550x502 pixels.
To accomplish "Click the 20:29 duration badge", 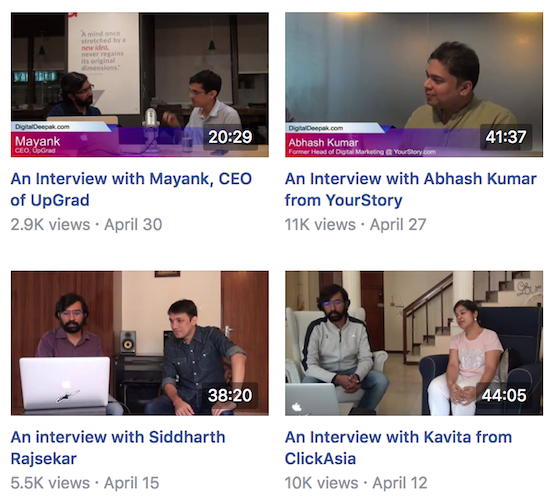I will 230,137.
